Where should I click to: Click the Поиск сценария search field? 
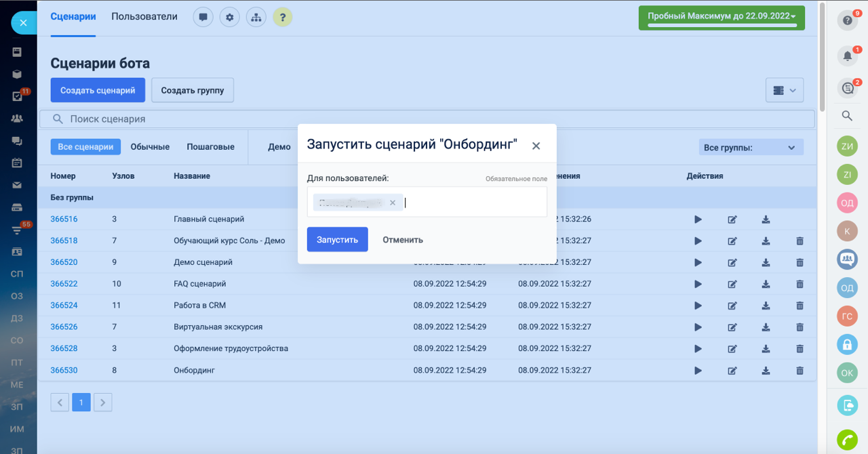[427, 119]
